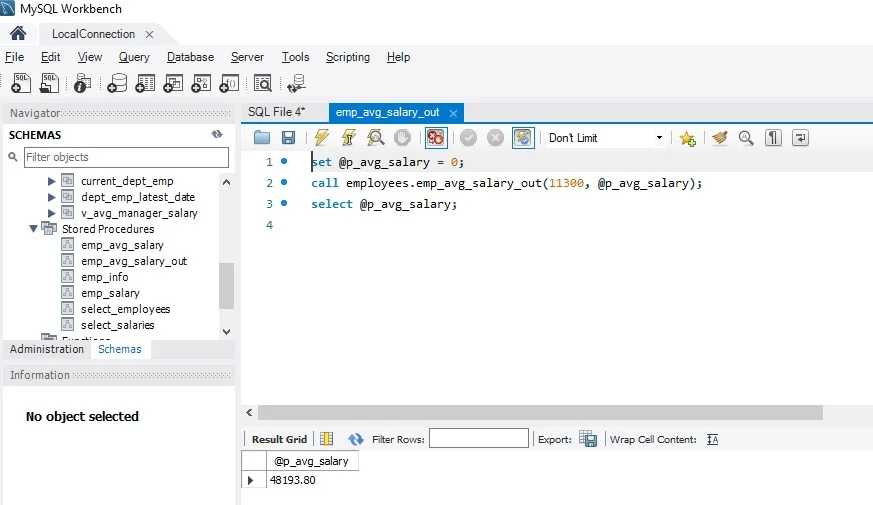The height and width of the screenshot is (505, 873).
Task: Switch to the Administration tab
Action: pyautogui.click(x=47, y=349)
